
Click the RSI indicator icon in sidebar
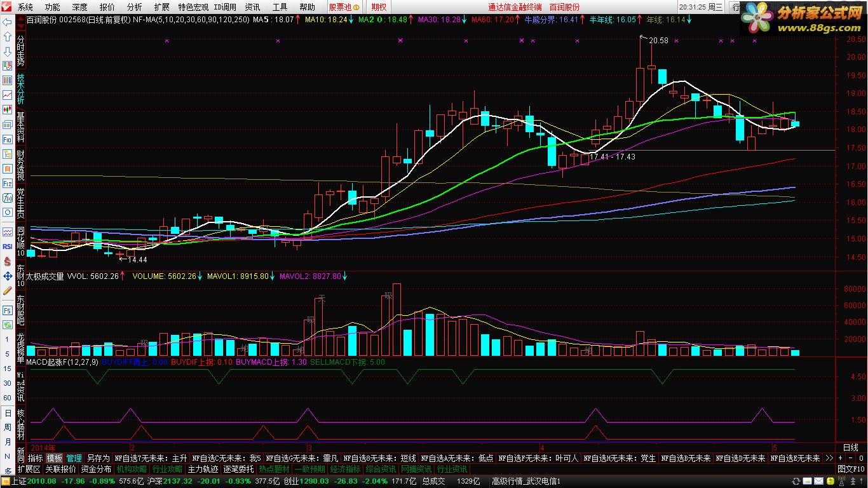click(8, 246)
